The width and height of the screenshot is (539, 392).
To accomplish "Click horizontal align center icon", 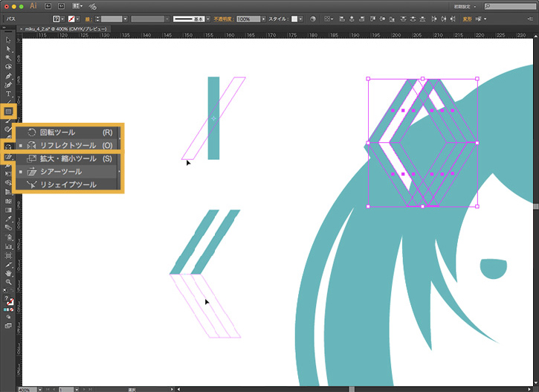I will pyautogui.click(x=352, y=19).
